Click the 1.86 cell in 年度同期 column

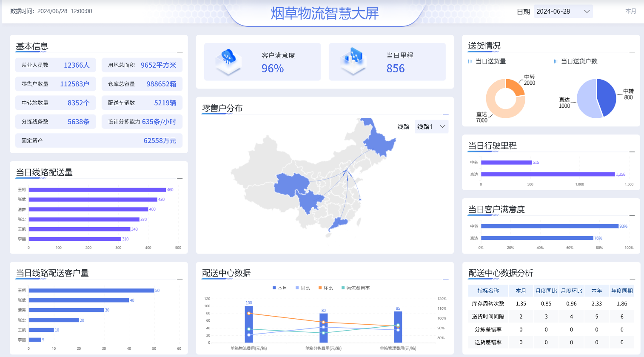622,304
